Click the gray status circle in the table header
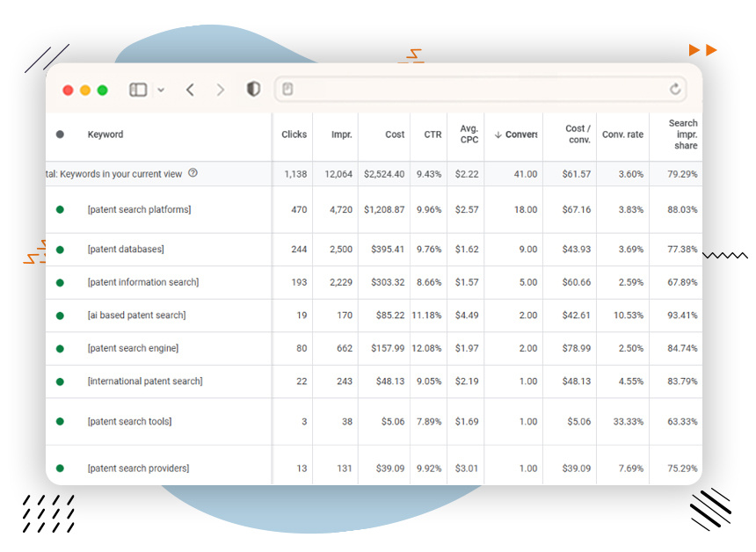 click(x=58, y=134)
